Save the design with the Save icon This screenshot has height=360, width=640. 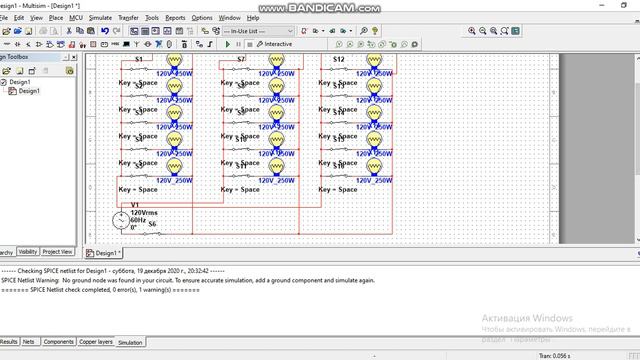(29, 31)
